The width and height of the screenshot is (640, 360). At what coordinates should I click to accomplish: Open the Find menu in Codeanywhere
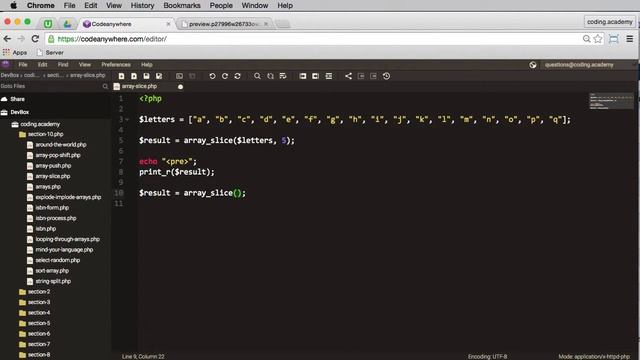[x=63, y=64]
